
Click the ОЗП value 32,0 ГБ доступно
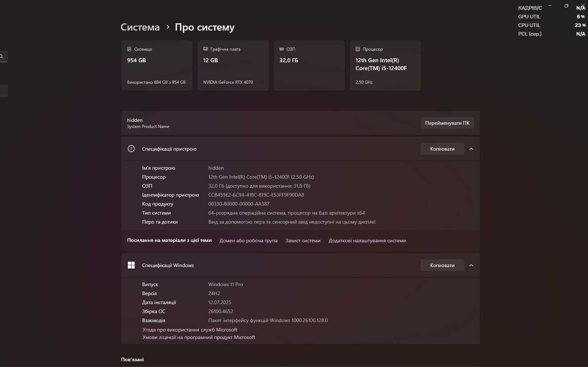point(259,186)
